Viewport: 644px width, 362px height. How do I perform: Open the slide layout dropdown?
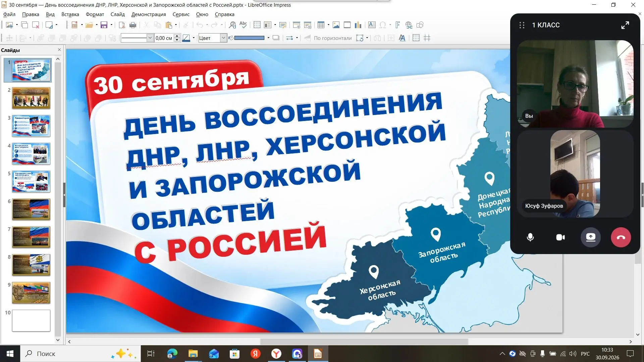(56, 25)
